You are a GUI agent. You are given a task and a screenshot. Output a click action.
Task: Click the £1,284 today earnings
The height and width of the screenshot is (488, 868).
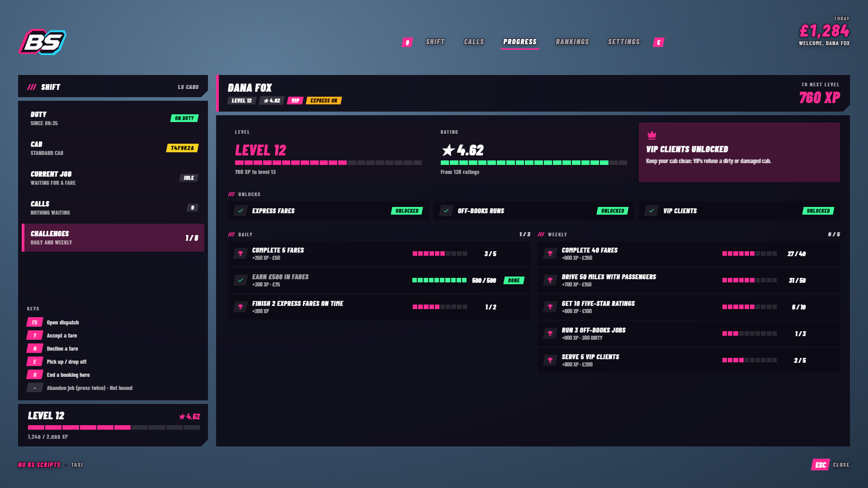click(x=825, y=31)
